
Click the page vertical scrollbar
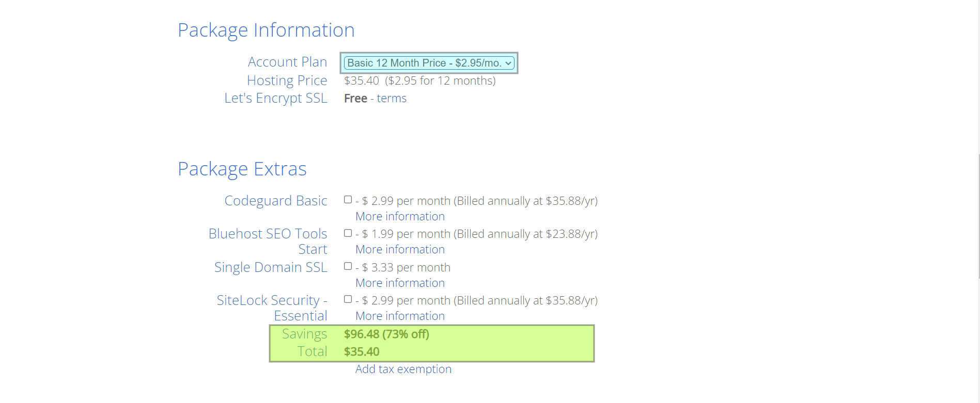point(978,217)
